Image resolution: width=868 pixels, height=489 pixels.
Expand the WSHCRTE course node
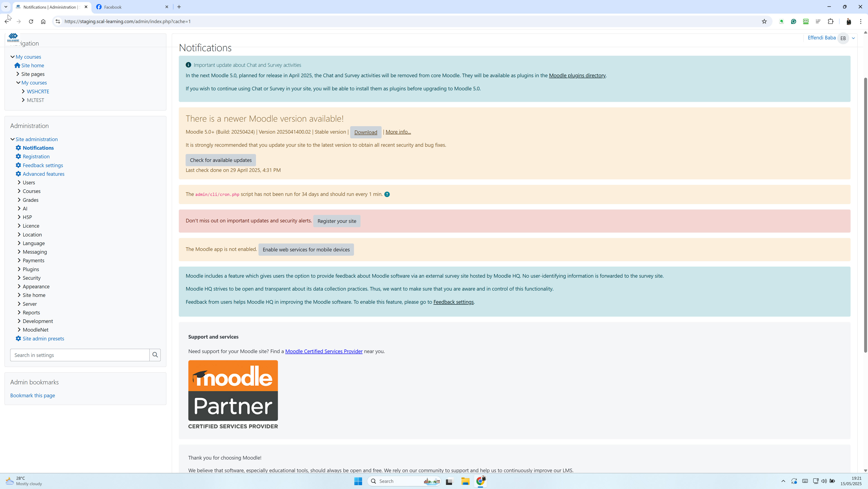pos(23,92)
